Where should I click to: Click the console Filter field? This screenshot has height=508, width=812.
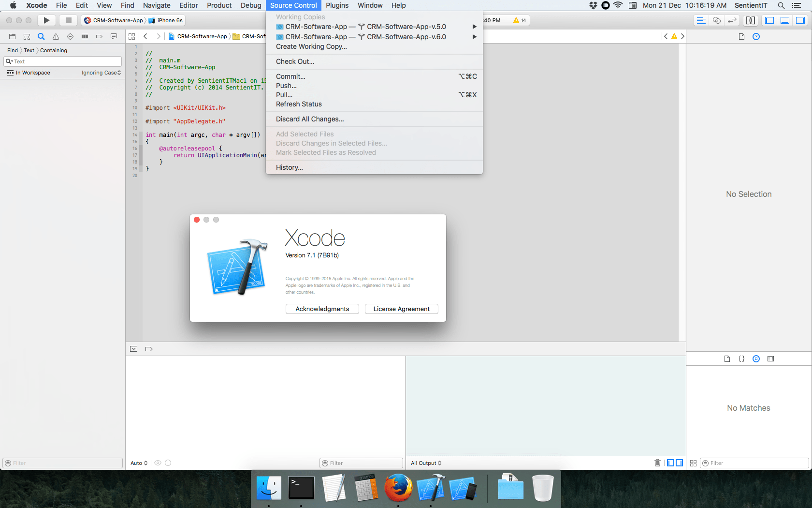pyautogui.click(x=361, y=463)
